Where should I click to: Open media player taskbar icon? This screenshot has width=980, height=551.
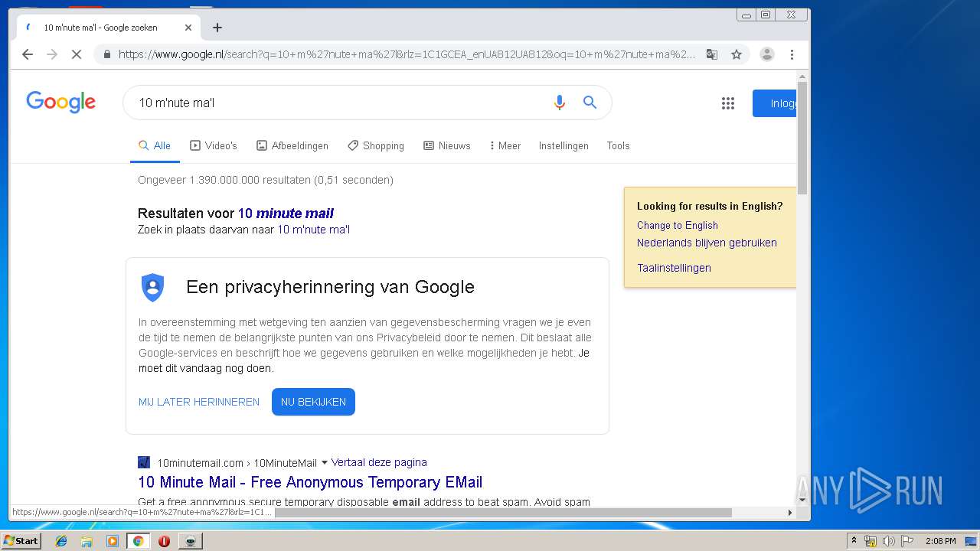pyautogui.click(x=113, y=541)
